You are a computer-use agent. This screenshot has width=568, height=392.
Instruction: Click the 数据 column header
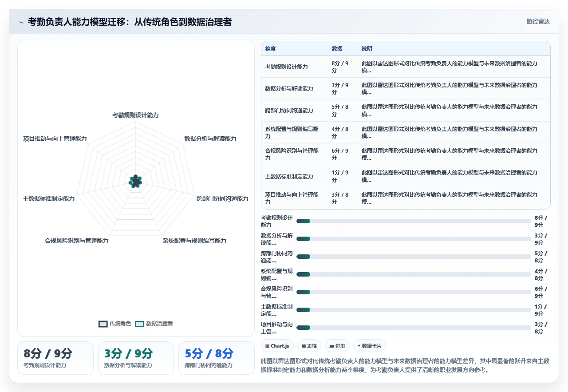(x=337, y=49)
